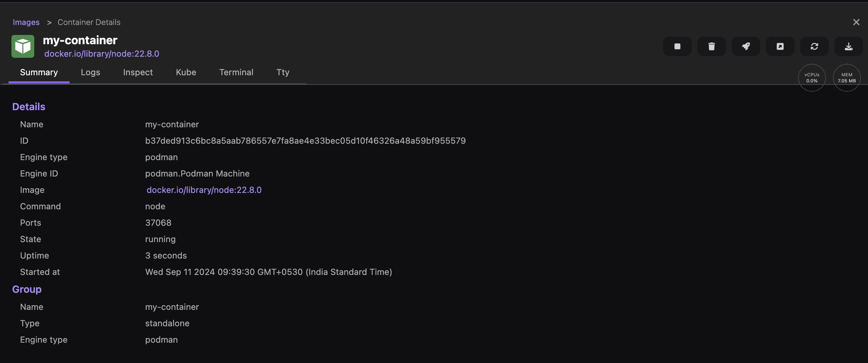This screenshot has width=868, height=363.
Task: Open the Terminal tab
Action: (236, 72)
